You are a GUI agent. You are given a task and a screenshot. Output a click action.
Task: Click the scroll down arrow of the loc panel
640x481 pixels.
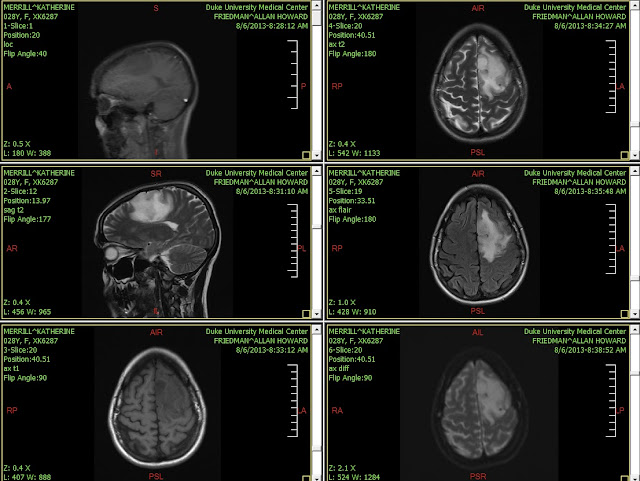(x=317, y=155)
